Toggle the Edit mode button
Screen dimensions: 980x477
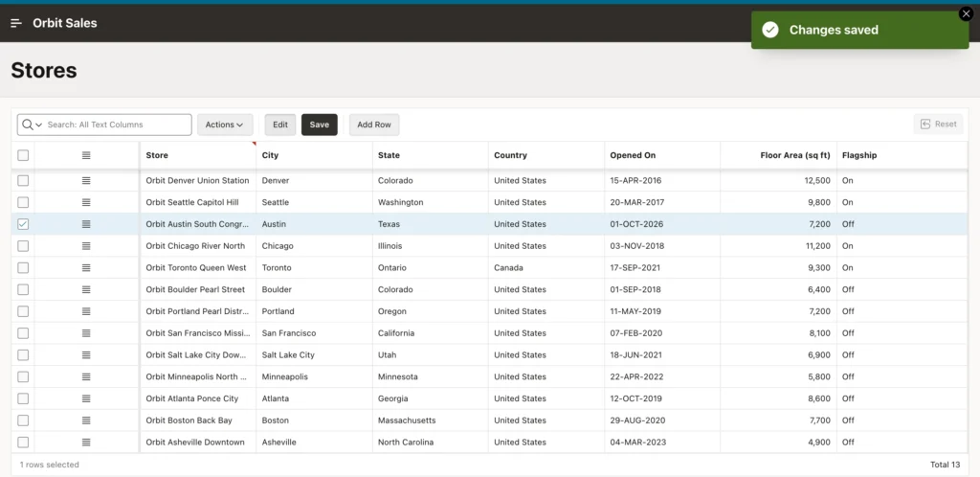[x=280, y=125]
